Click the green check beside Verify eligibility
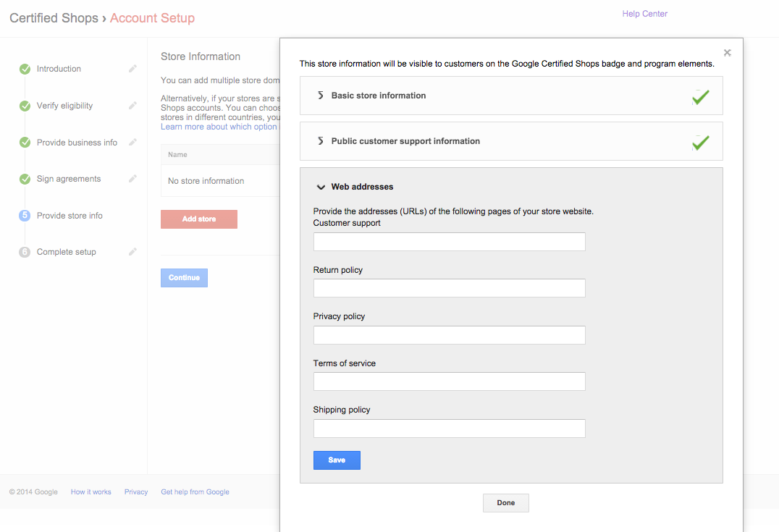Screen dimensions: 779x532 (x=25, y=106)
